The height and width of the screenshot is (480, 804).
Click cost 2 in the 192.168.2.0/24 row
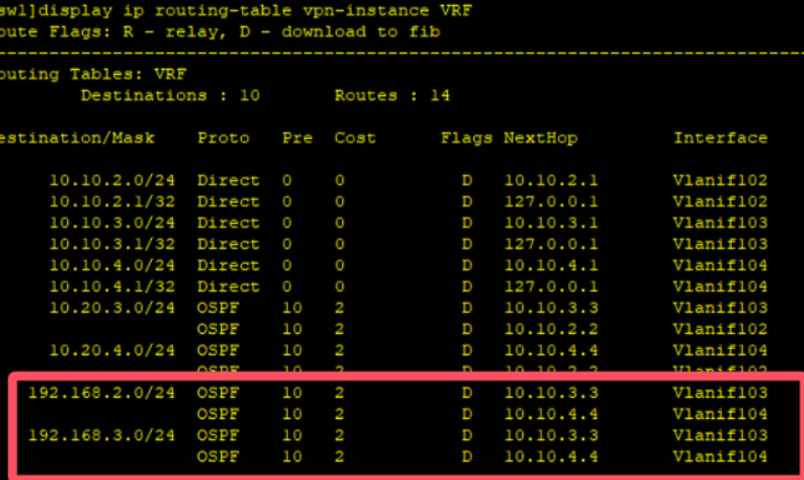pos(339,393)
